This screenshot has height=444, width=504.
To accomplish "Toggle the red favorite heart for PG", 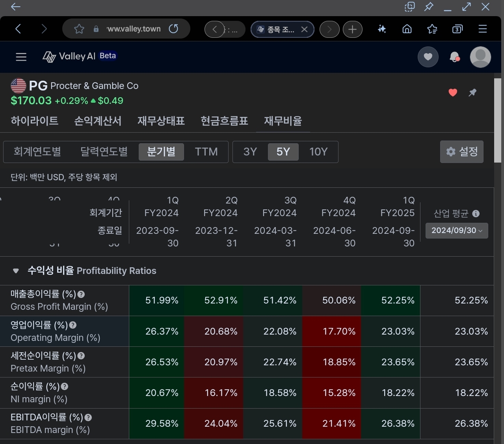I will (453, 92).
